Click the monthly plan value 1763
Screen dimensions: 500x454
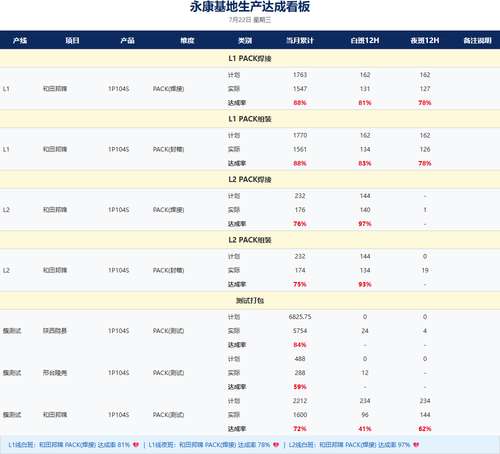coord(300,75)
